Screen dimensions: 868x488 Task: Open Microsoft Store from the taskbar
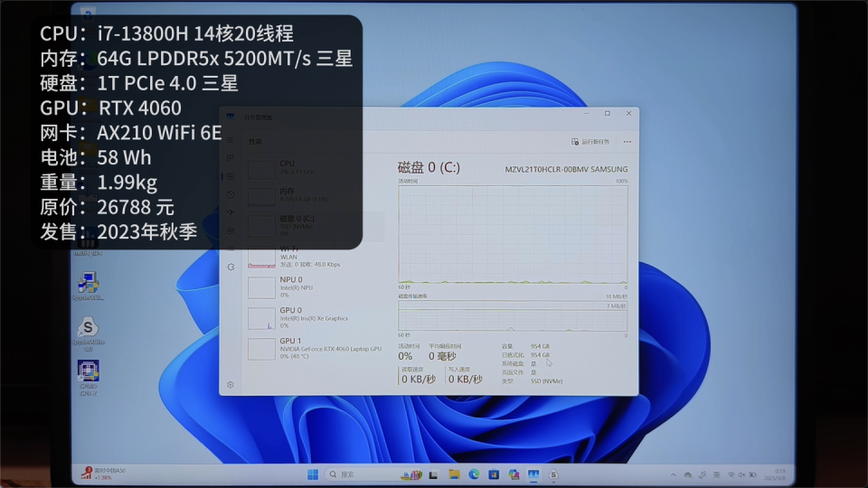pyautogui.click(x=494, y=474)
